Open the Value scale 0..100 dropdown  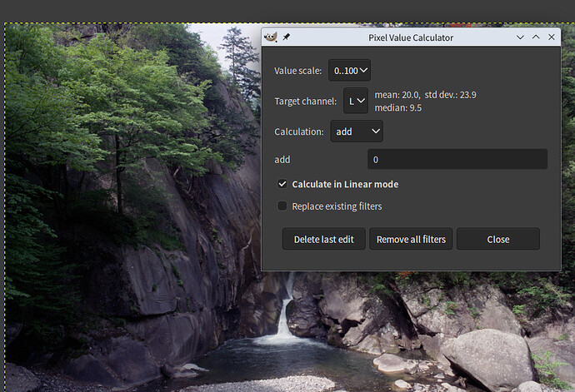349,71
